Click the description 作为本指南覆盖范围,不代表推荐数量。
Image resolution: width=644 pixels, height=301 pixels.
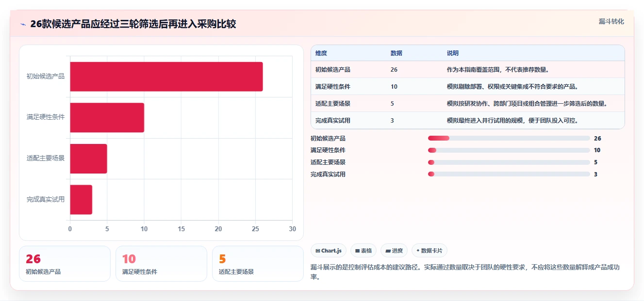click(497, 70)
